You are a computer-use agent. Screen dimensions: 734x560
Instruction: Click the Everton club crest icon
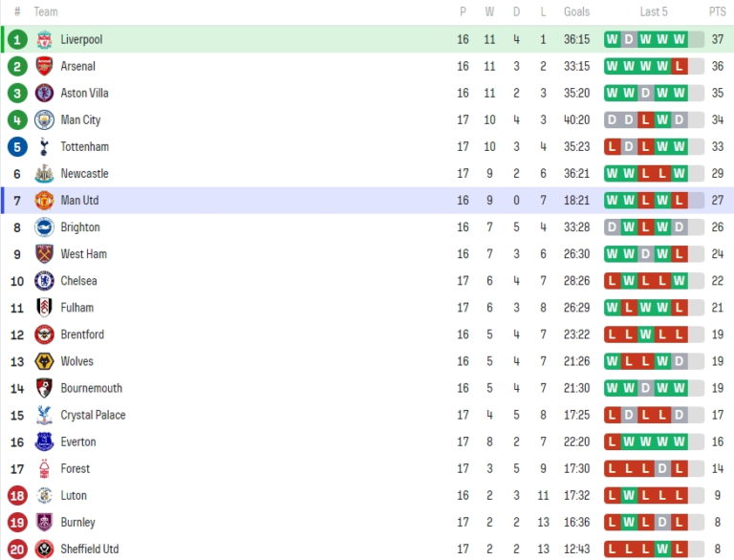coord(44,442)
